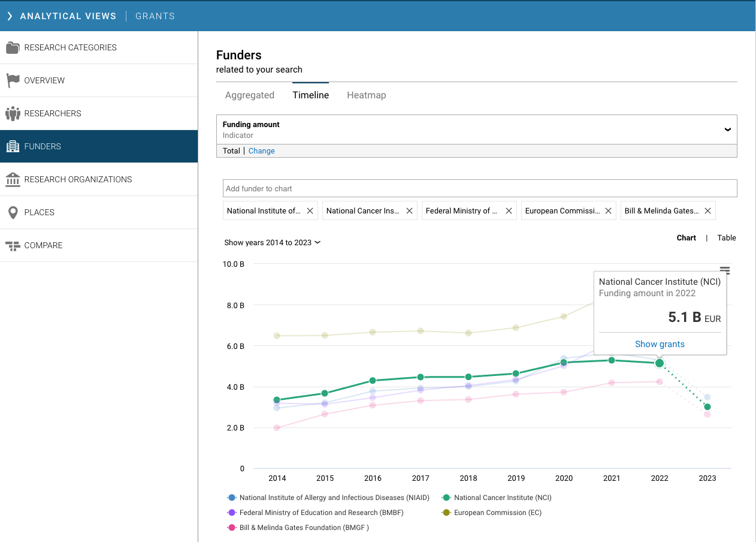This screenshot has height=542, width=756.
Task: Click the 2019 x-axis label
Action: coord(516,478)
